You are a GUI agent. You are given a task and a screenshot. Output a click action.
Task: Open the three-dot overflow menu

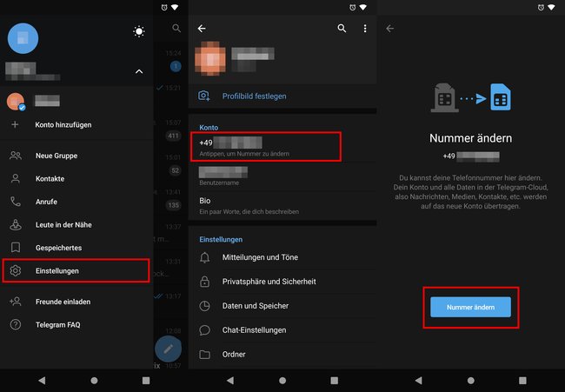365,29
